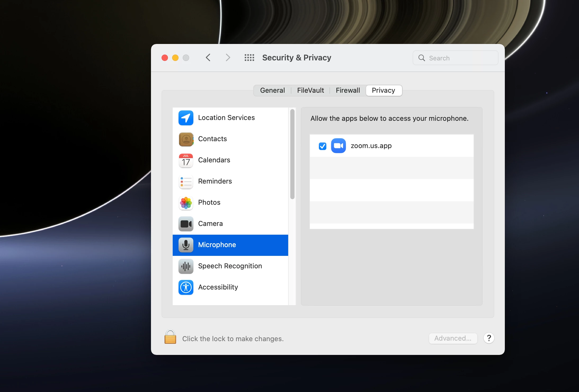Uncheck zoom.us.app microphone access checkbox
Screen dimensions: 579x392
coord(322,146)
